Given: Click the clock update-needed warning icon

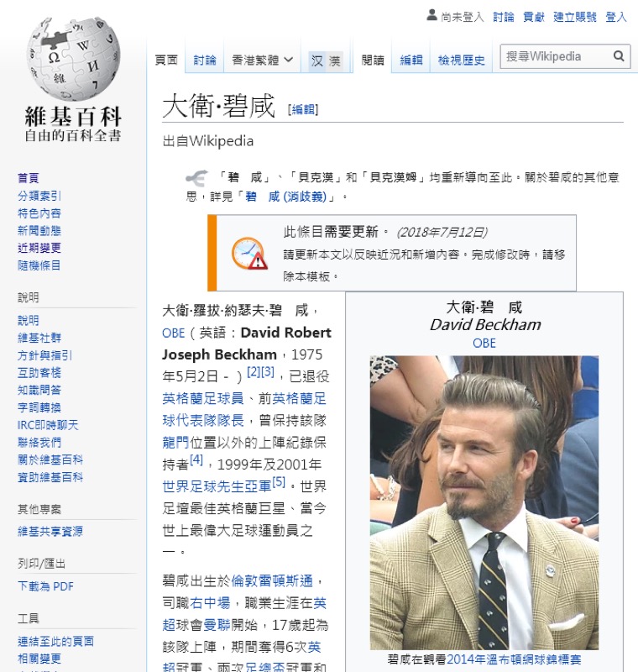Looking at the screenshot, I should click(249, 254).
